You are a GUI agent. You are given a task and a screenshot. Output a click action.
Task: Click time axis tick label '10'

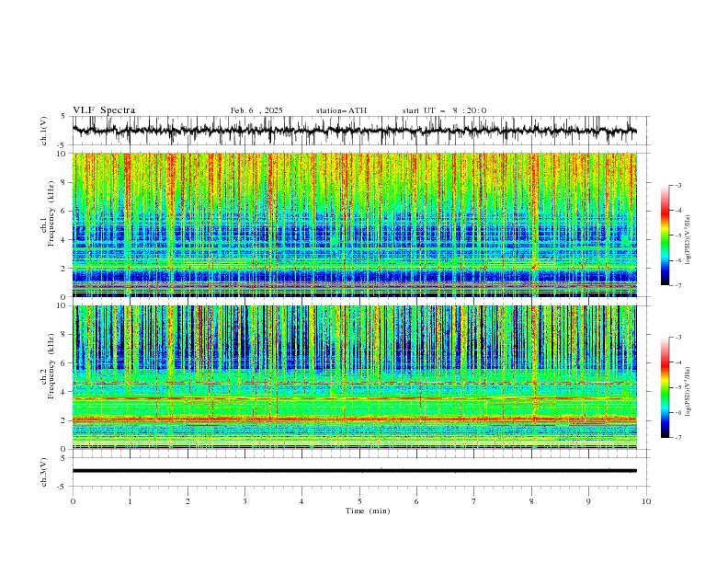pos(646,501)
